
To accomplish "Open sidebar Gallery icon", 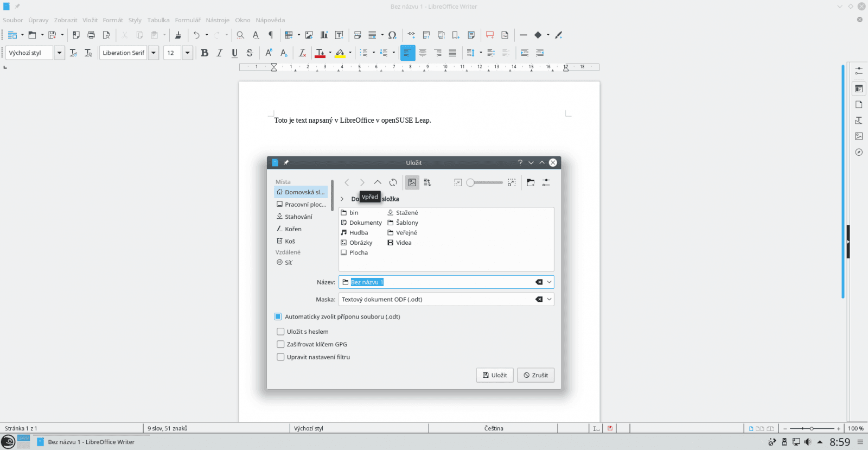I will [x=859, y=136].
